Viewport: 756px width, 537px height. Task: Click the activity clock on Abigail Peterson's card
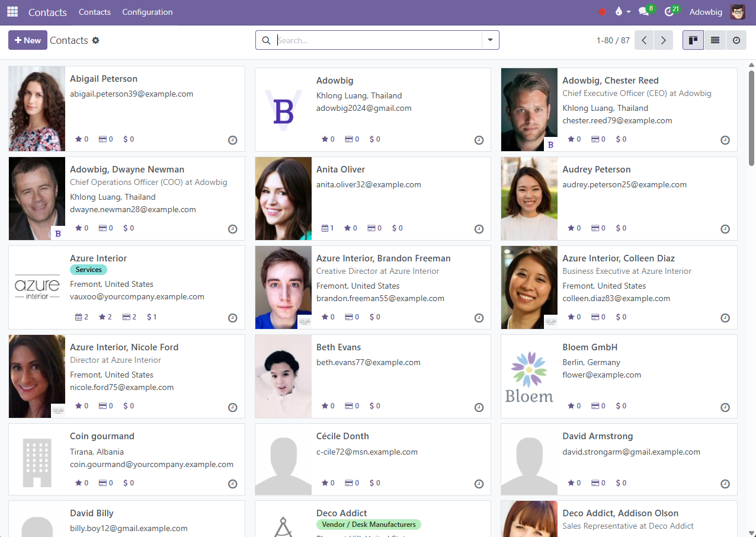point(233,140)
